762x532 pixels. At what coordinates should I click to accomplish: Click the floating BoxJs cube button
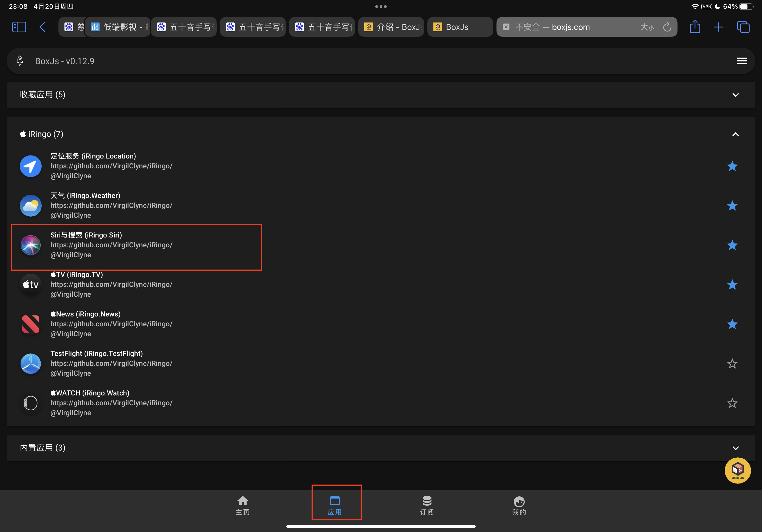[737, 470]
